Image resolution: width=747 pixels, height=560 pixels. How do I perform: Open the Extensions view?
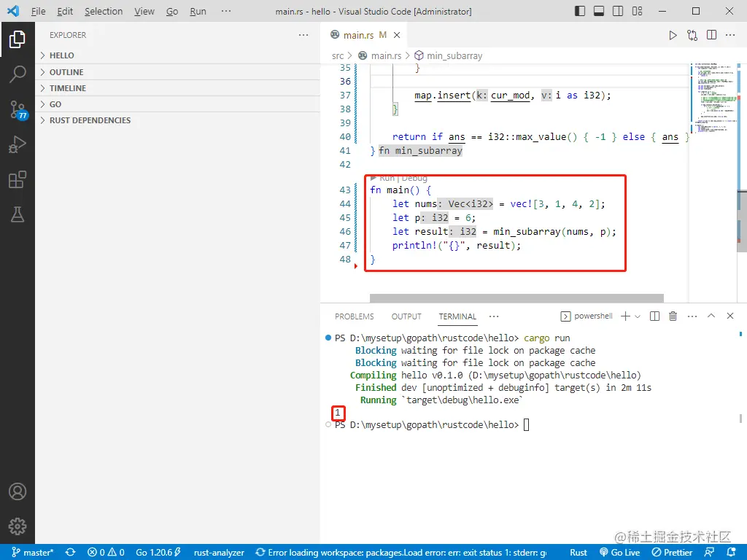(18, 179)
